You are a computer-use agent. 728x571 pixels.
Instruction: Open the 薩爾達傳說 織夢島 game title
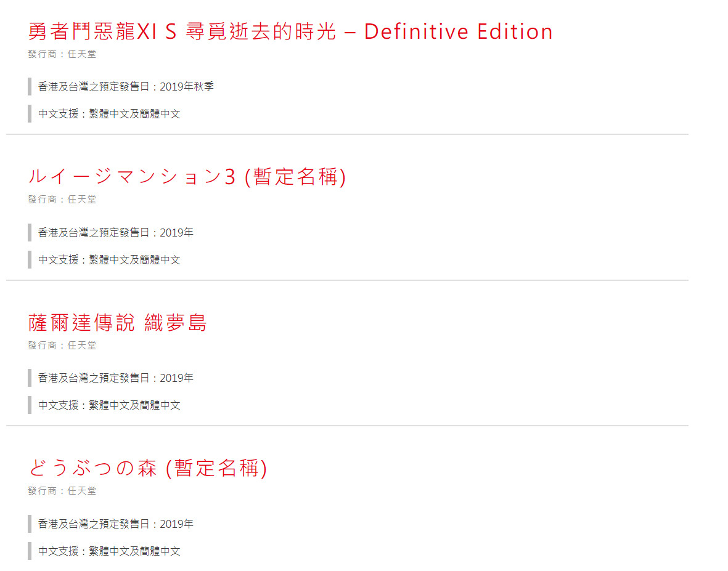click(x=117, y=322)
